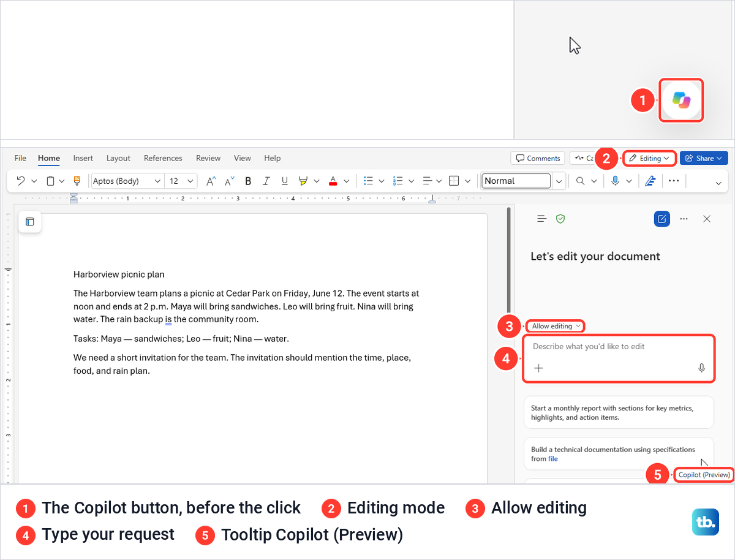
Task: Start Dictate with the ribbon microphone icon
Action: [615, 181]
